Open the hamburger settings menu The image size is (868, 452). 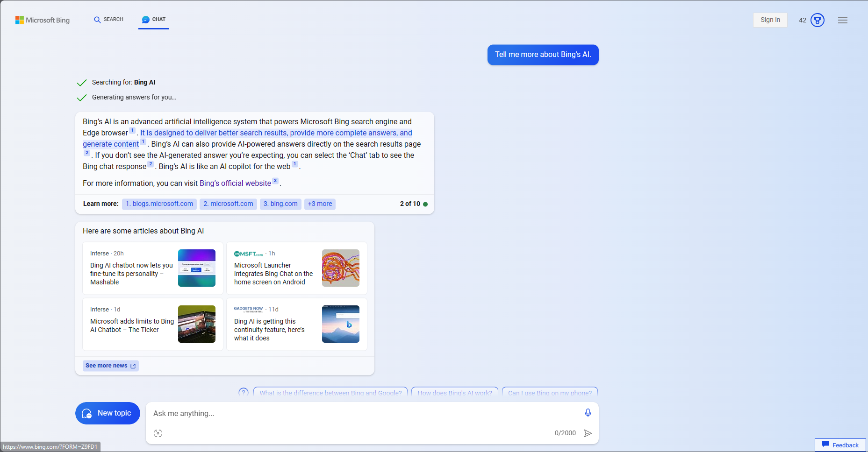coord(843,20)
